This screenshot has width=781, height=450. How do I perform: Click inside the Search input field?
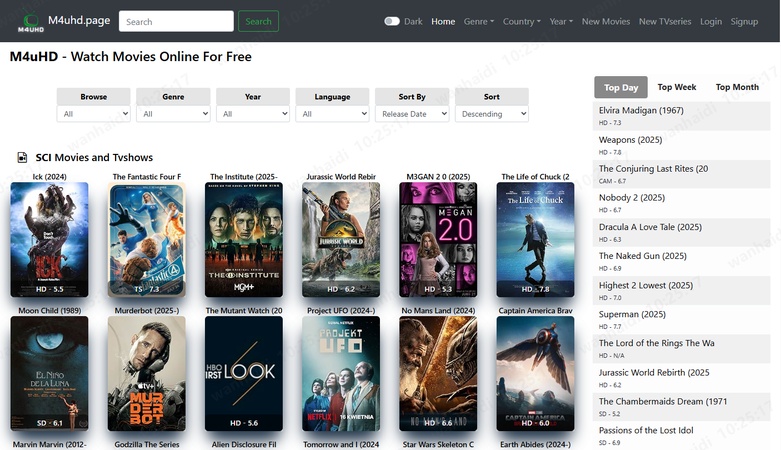coord(176,21)
